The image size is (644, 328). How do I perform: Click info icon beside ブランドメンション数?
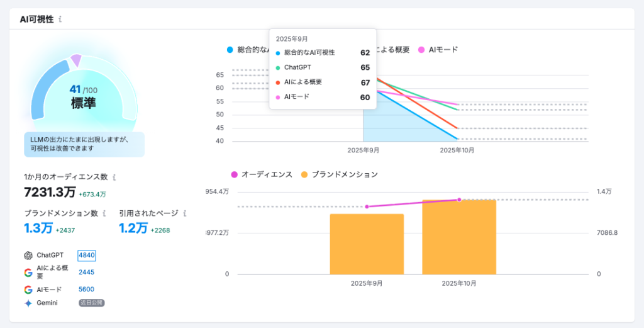pyautogui.click(x=104, y=213)
